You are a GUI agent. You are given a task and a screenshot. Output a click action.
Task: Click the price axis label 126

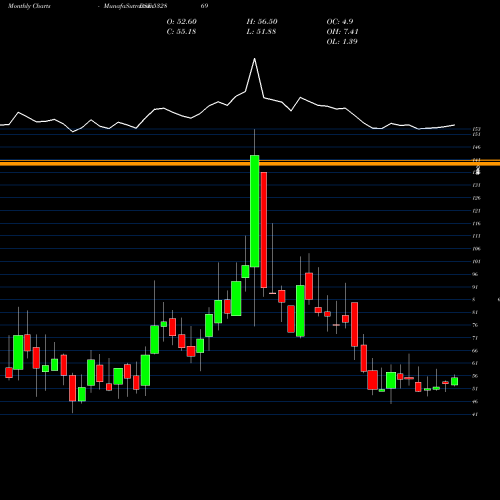tap(477, 198)
